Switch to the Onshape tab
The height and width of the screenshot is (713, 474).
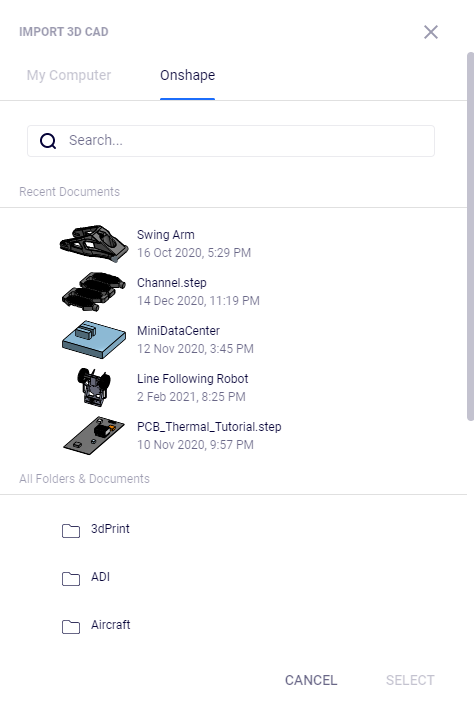pyautogui.click(x=187, y=75)
